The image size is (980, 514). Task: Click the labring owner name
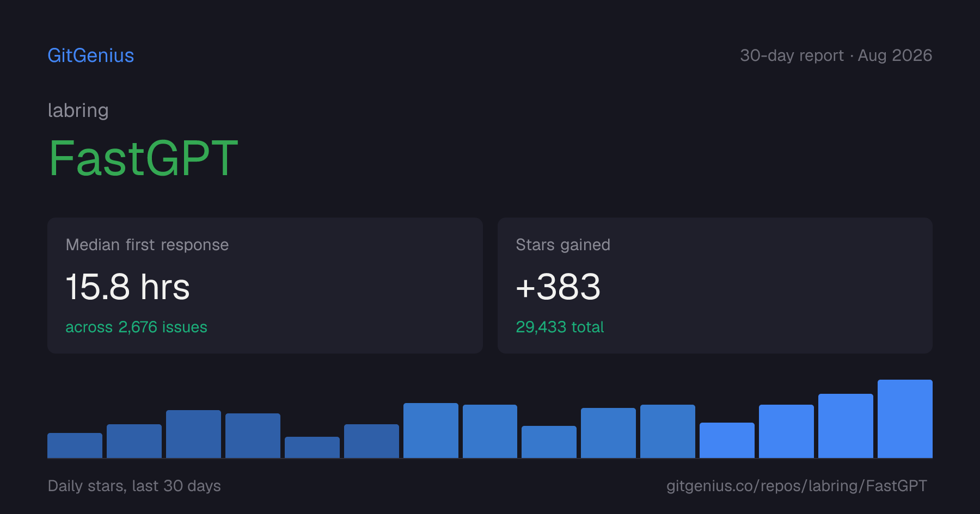(x=78, y=110)
